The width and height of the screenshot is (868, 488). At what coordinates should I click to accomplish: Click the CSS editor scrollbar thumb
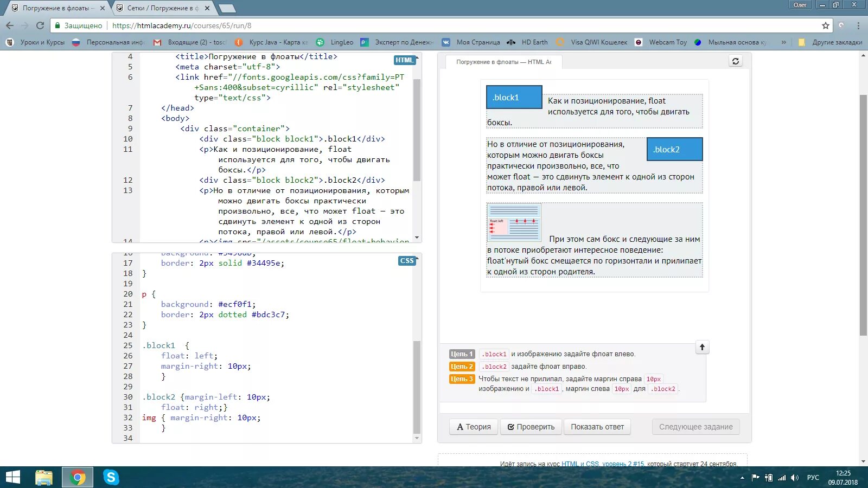pyautogui.click(x=417, y=387)
